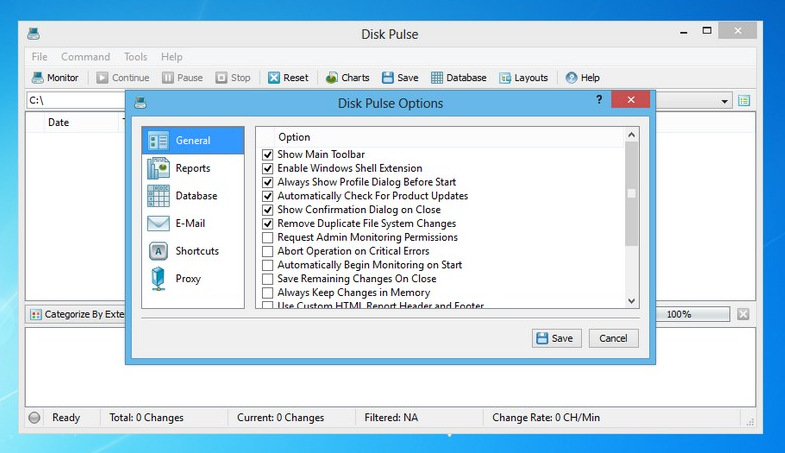Click the Disk Pulse app icon in title bar
785x453 pixels.
tap(34, 34)
